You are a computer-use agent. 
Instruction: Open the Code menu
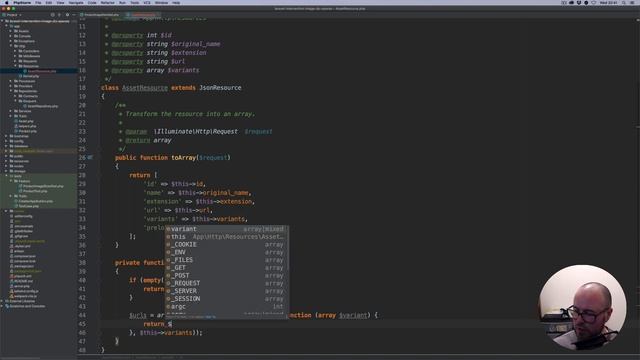coord(92,2)
